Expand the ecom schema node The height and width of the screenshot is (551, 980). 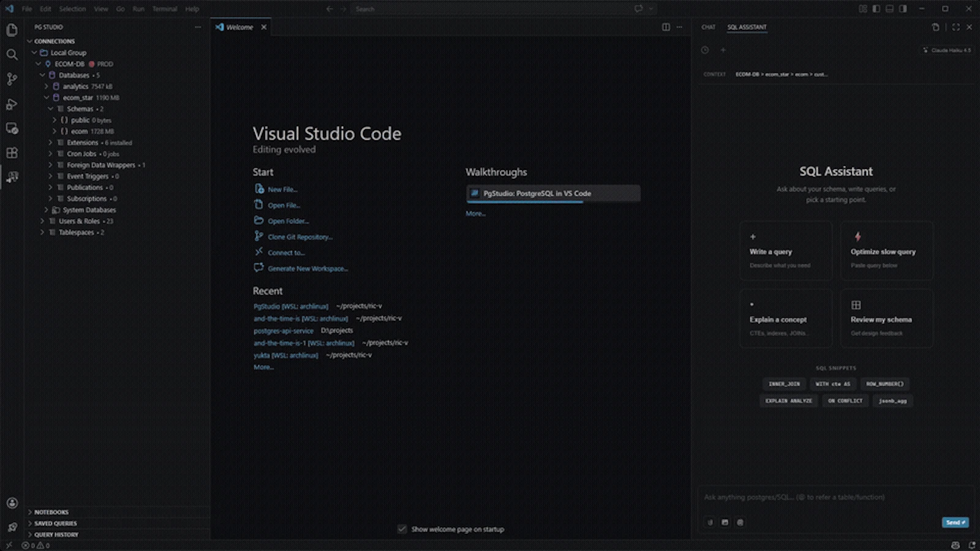click(55, 131)
